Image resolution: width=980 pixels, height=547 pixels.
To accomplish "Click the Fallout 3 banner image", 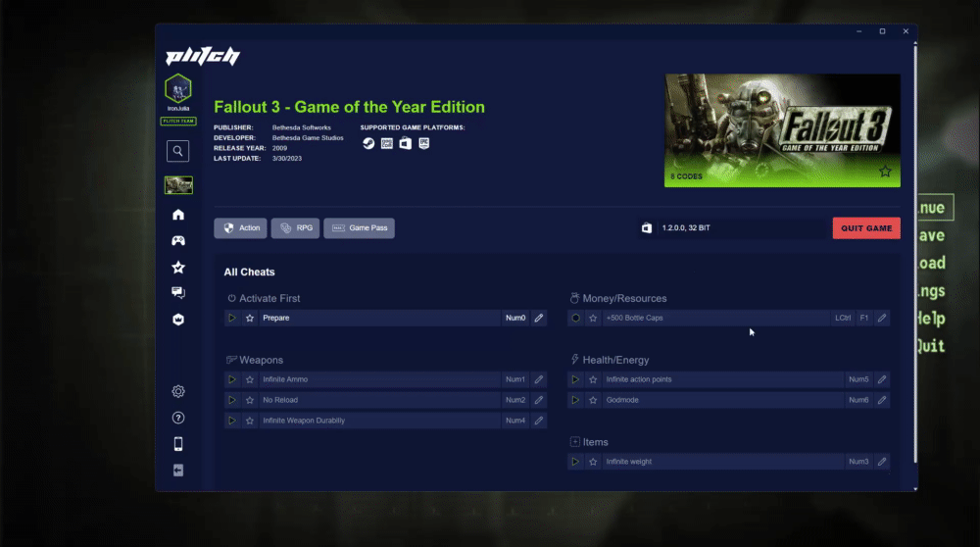I will point(782,130).
